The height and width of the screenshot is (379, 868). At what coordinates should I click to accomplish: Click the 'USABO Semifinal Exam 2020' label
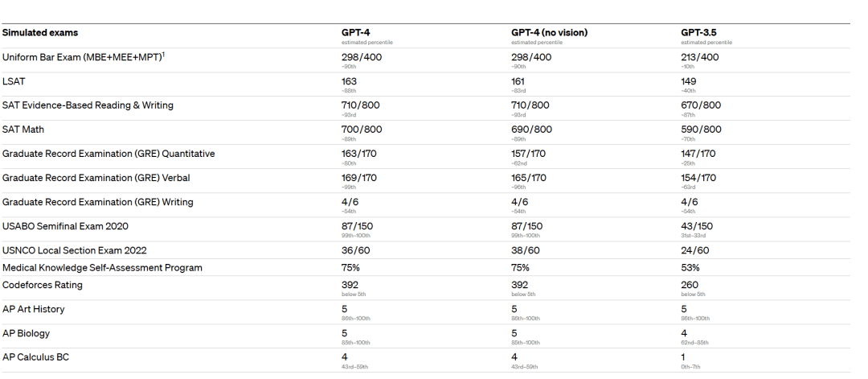[65, 226]
